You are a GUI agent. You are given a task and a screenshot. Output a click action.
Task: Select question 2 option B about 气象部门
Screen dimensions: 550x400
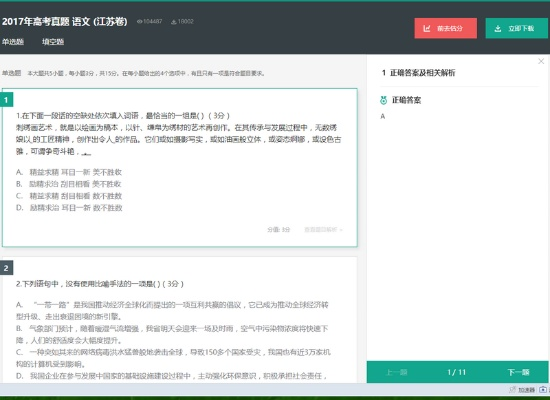point(172,334)
